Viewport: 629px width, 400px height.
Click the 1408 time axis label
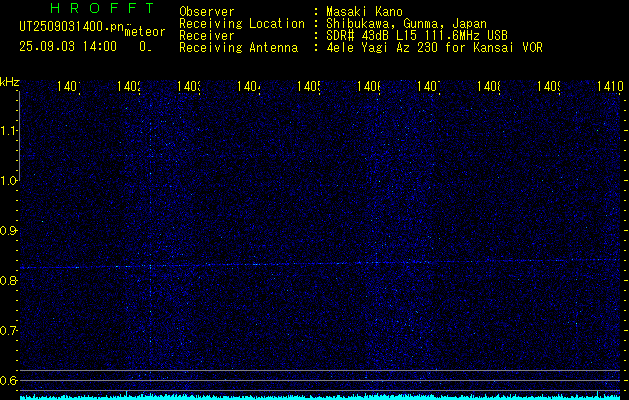489,86
